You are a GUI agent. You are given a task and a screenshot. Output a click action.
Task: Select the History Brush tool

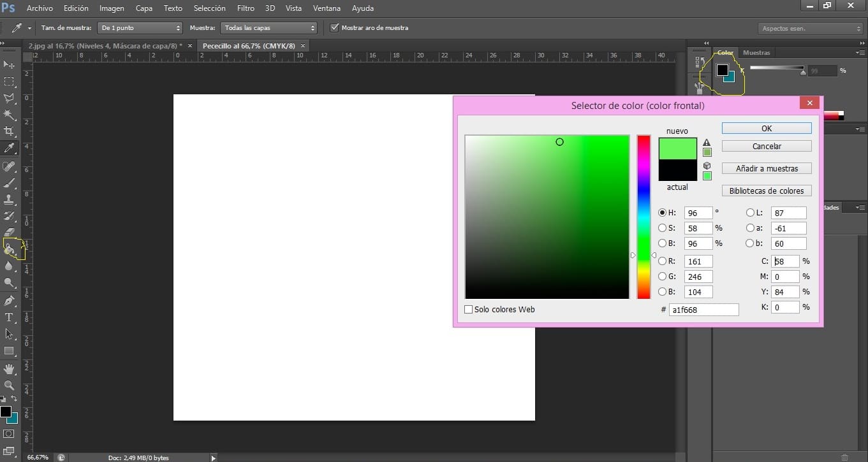[x=9, y=217]
